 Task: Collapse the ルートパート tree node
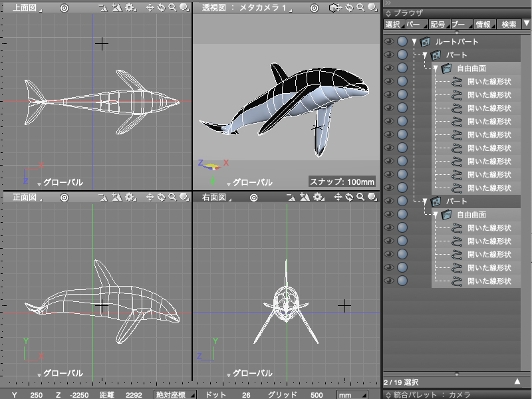coord(414,42)
